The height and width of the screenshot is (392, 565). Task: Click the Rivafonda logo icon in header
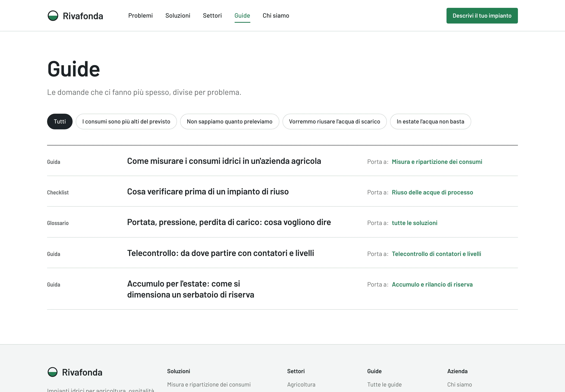[x=53, y=16]
